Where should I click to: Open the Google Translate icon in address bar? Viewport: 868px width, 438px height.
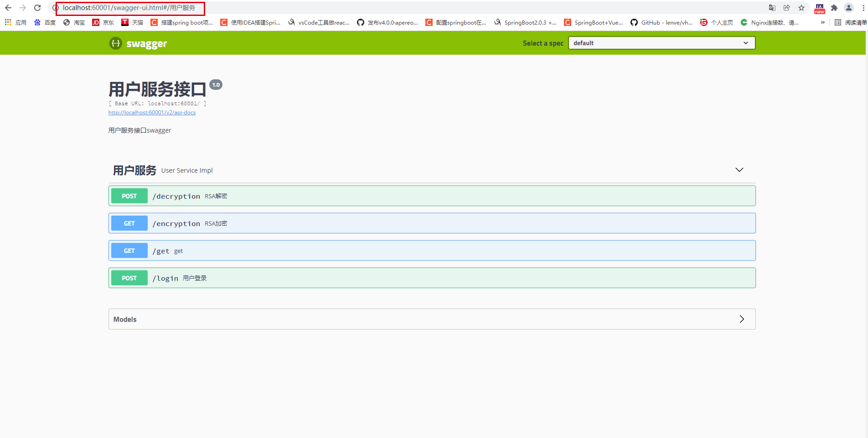click(x=772, y=8)
